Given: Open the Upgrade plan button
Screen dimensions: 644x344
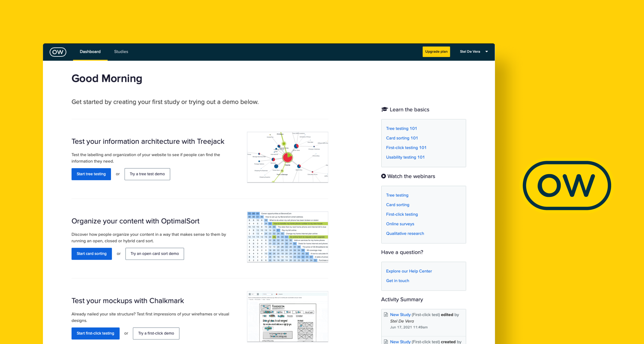Looking at the screenshot, I should pyautogui.click(x=436, y=52).
